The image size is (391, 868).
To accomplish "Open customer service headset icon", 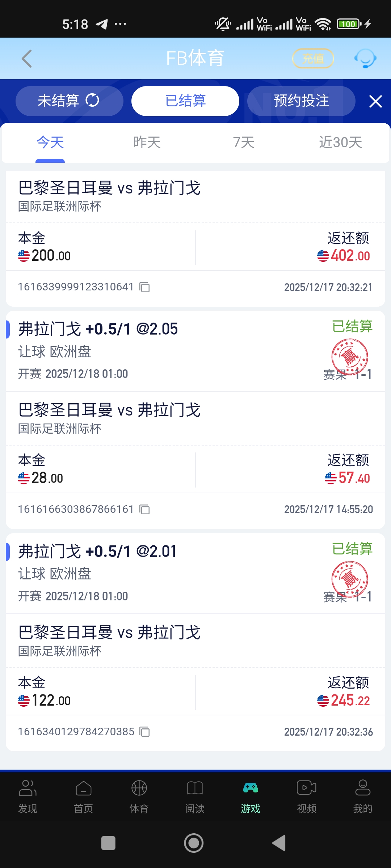I will pos(365,59).
